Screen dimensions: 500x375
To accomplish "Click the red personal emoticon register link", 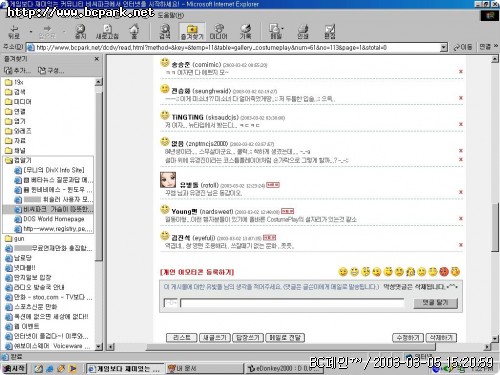I will pos(197,272).
